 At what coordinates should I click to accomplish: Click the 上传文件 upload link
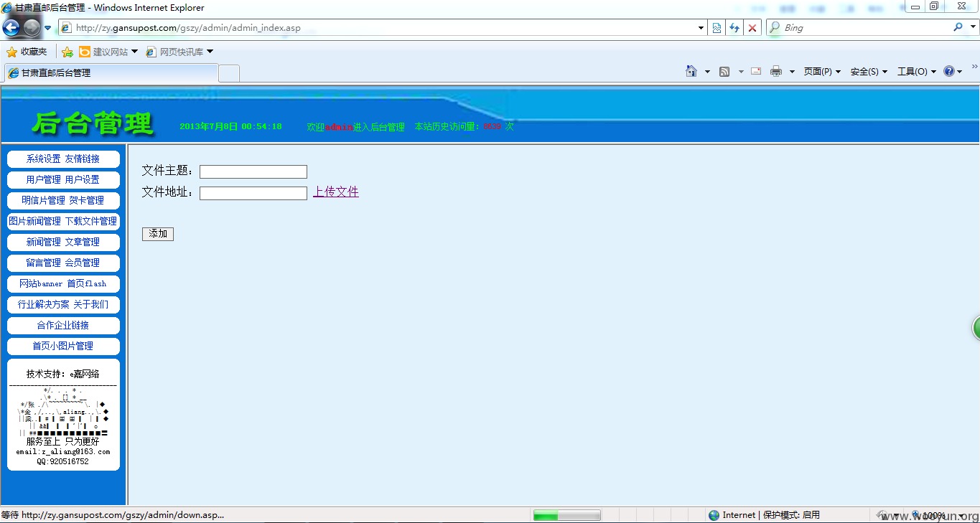point(336,192)
